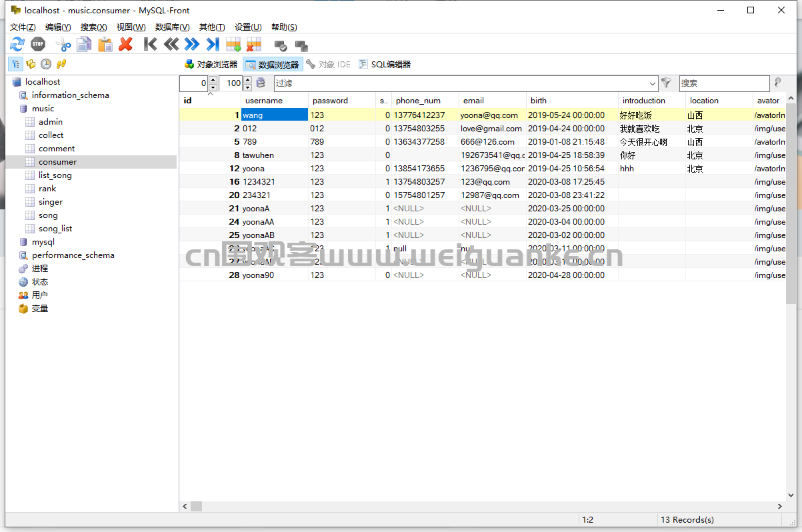Open the 变量 node

[x=40, y=308]
